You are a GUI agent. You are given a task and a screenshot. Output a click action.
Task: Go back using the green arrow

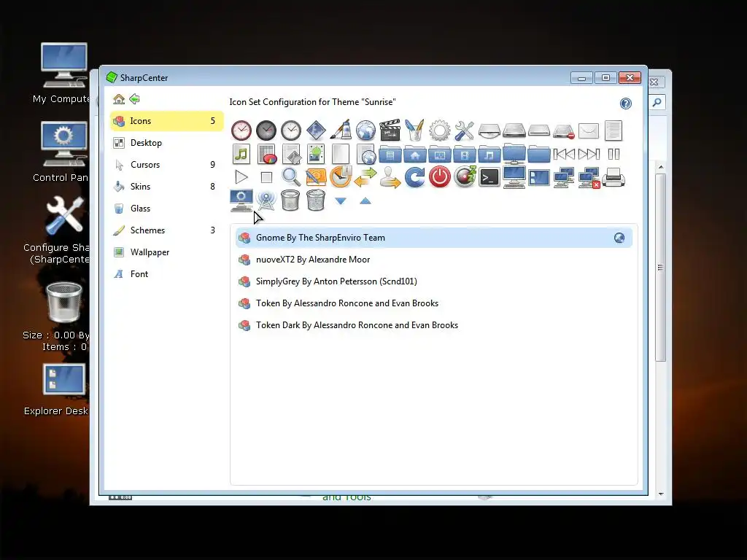pos(134,99)
